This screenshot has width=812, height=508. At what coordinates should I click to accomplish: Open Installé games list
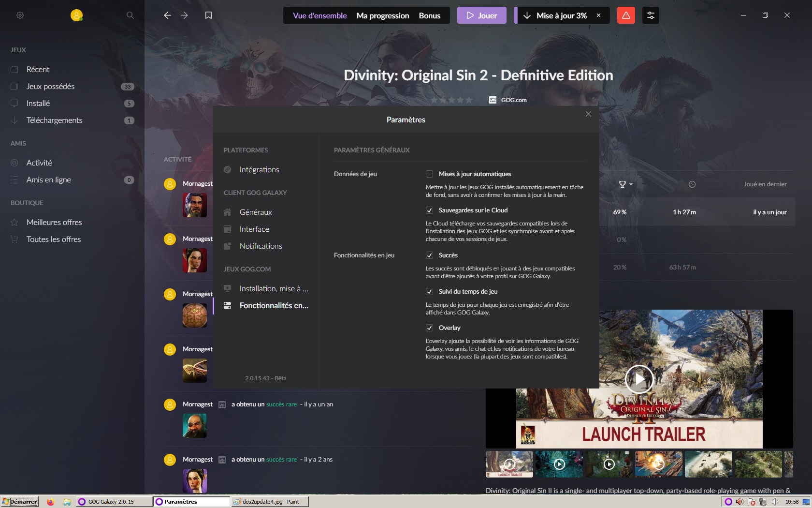point(38,103)
